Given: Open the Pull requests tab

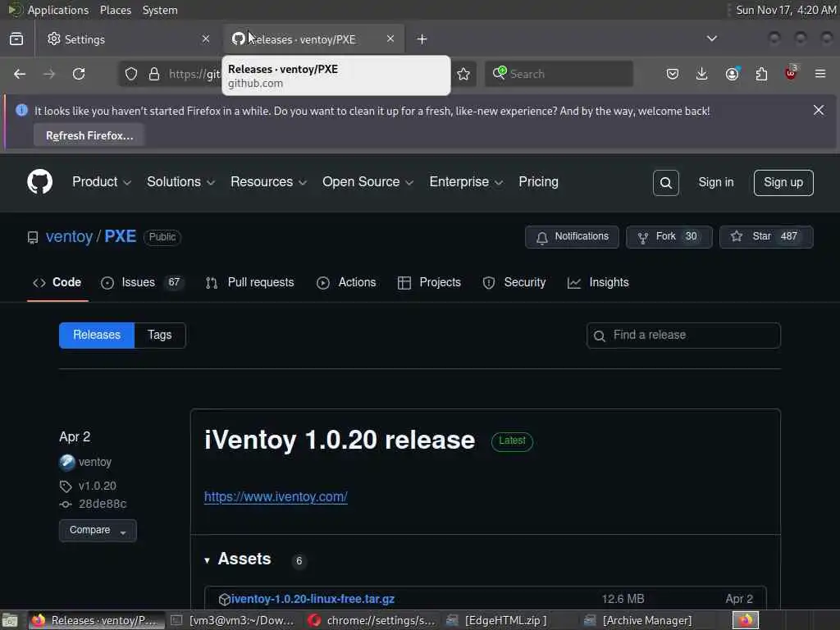Looking at the screenshot, I should pyautogui.click(x=249, y=282).
